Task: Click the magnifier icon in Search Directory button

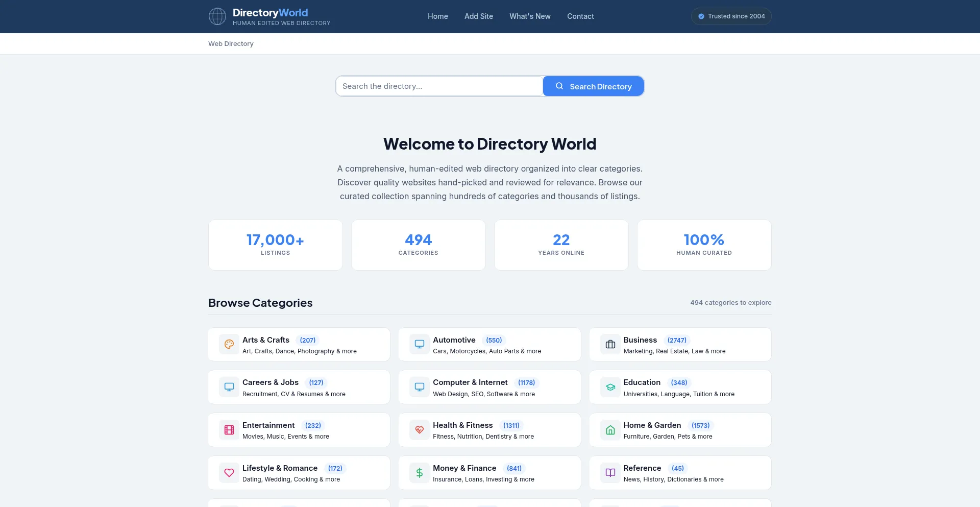Action: [559, 86]
